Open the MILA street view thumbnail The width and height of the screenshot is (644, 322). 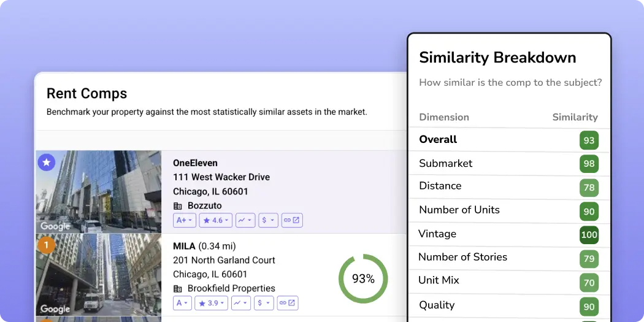(x=99, y=275)
